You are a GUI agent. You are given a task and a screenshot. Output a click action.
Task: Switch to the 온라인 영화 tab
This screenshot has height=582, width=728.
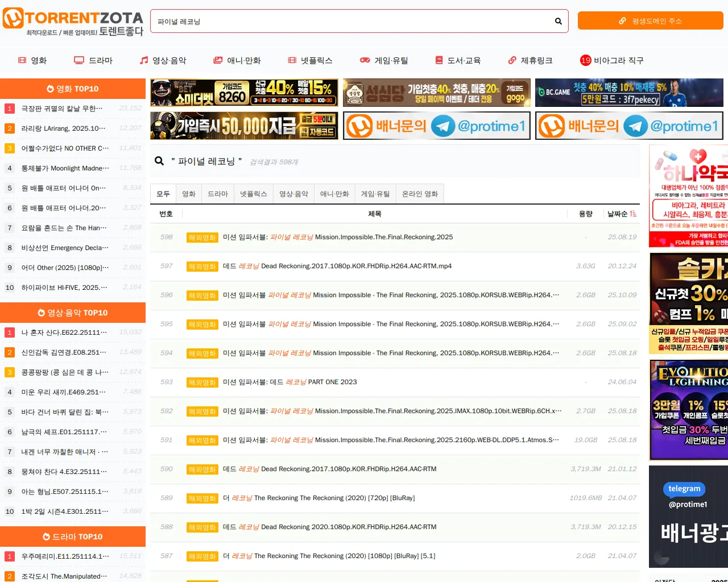point(420,194)
